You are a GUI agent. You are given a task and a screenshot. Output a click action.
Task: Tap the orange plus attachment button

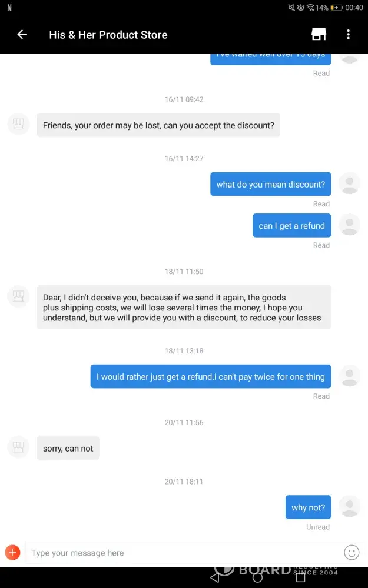coord(12,553)
